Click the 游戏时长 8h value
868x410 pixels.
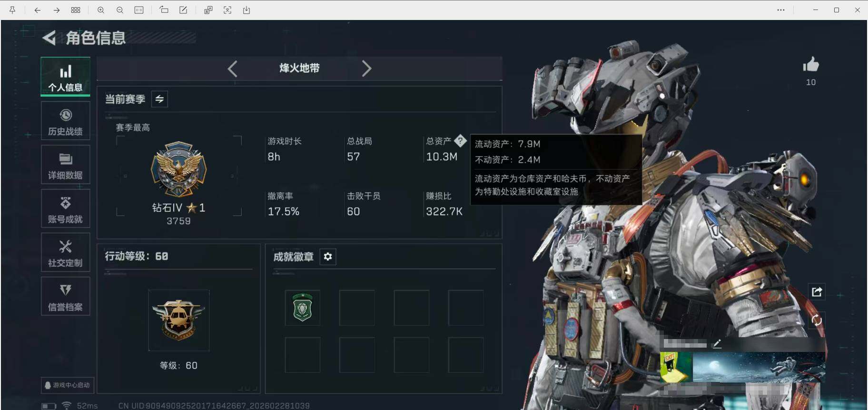pyautogui.click(x=274, y=157)
